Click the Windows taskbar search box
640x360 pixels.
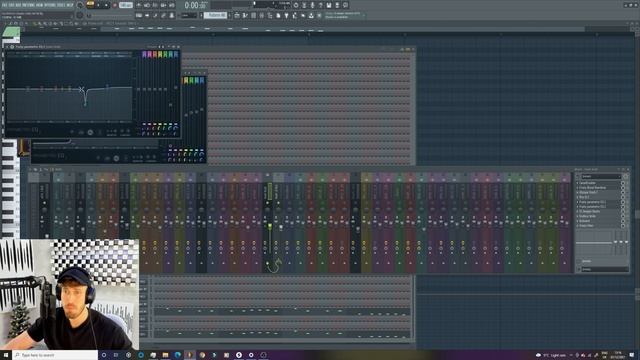[x=55, y=355]
